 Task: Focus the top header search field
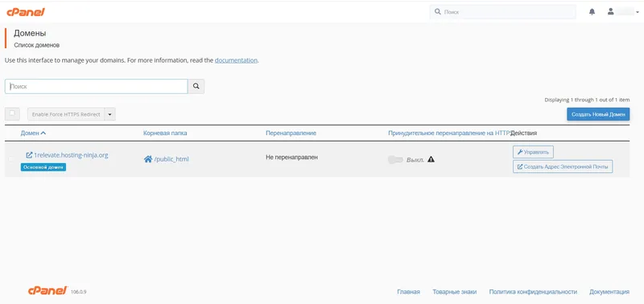coord(503,12)
